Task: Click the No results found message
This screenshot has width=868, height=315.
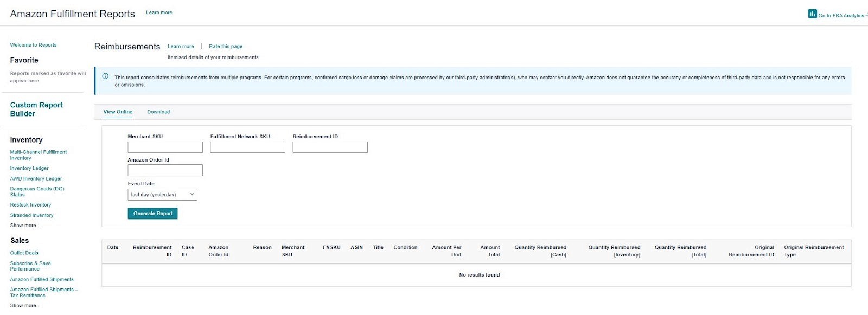Action: click(x=480, y=275)
